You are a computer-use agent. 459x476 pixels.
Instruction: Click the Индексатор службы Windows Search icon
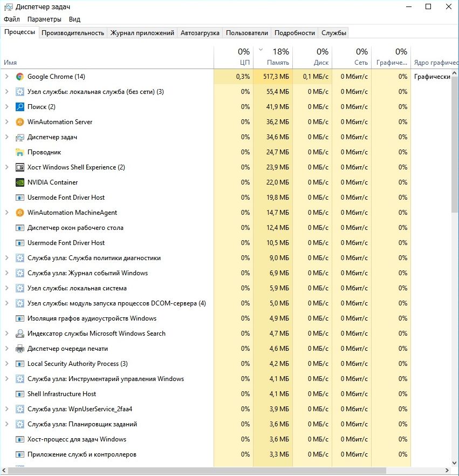20,334
